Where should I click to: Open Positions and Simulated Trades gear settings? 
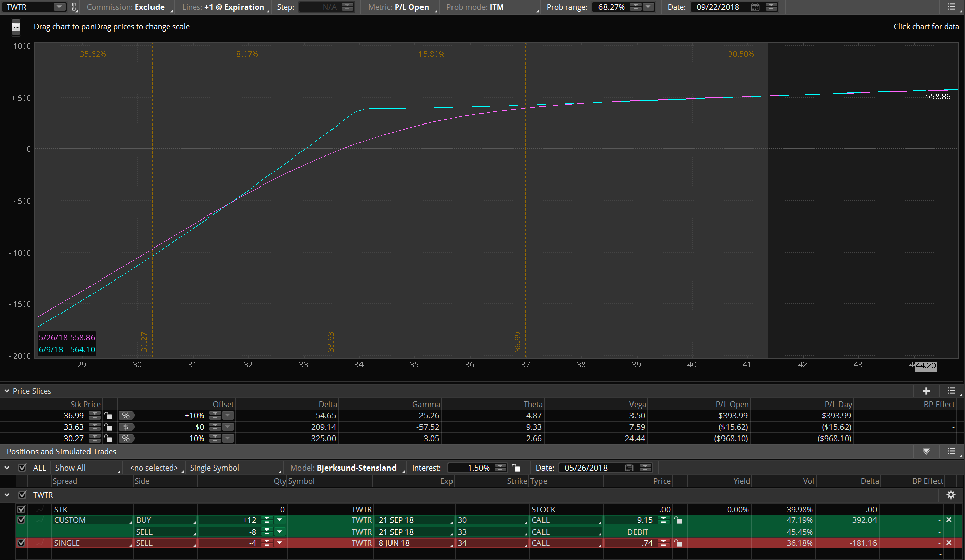[951, 495]
